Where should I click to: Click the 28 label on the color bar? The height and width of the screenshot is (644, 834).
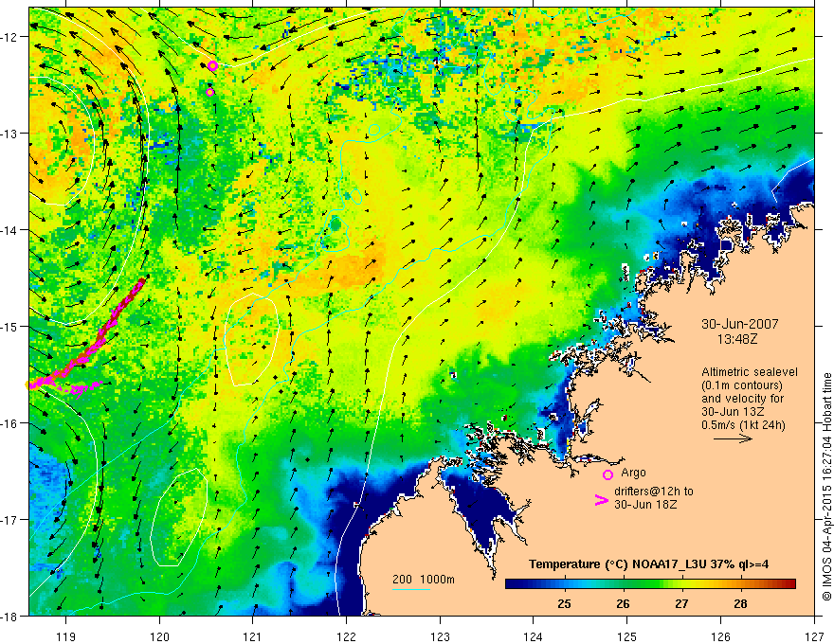coord(740,603)
